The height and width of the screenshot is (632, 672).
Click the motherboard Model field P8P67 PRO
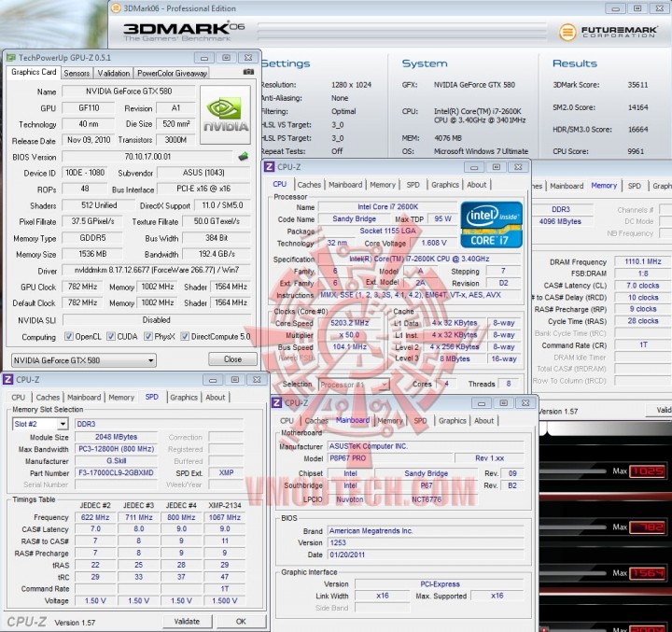tap(389, 458)
